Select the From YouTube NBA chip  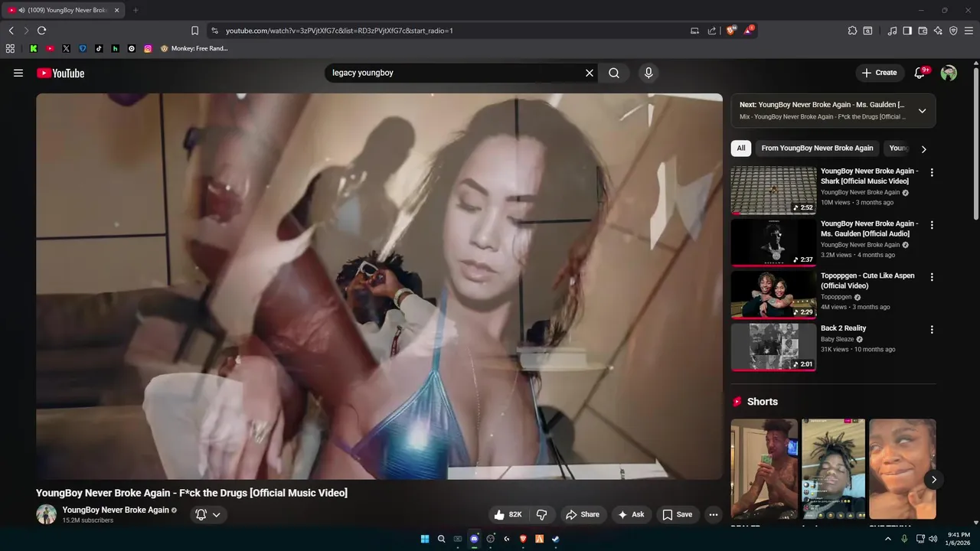pos(817,148)
